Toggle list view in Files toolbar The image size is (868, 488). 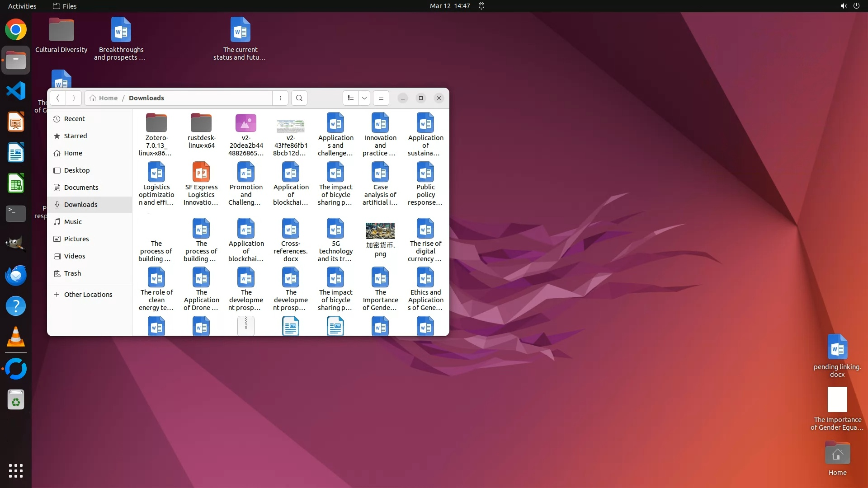351,98
